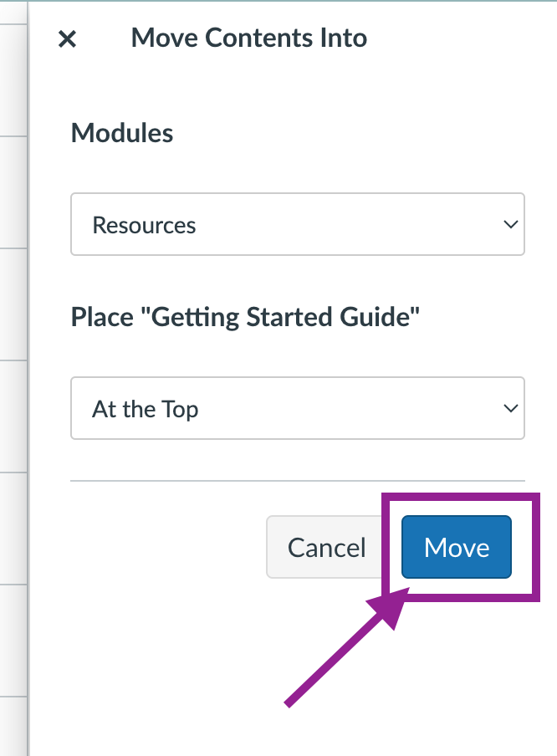This screenshot has height=756, width=557.
Task: Select the Move Contents Into heading
Action: point(249,38)
